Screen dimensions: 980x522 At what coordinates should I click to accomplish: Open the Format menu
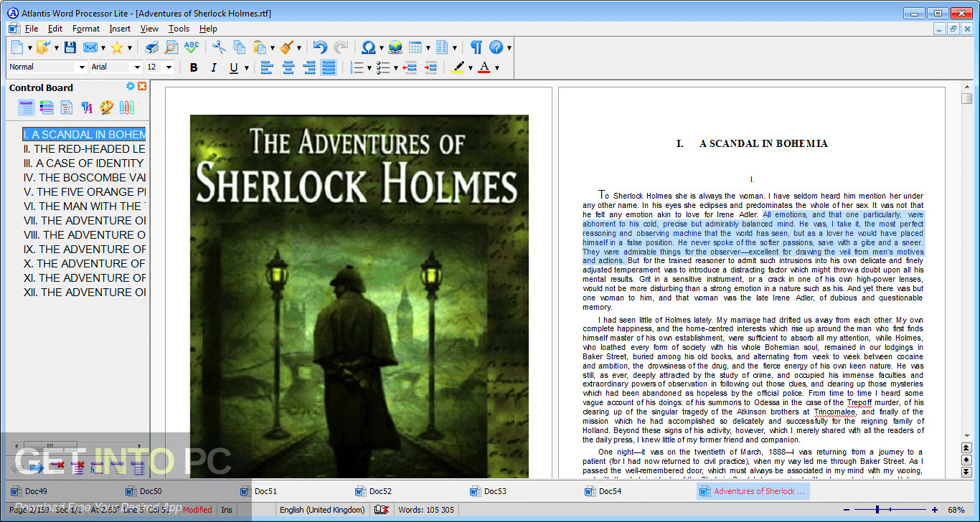pyautogui.click(x=86, y=29)
